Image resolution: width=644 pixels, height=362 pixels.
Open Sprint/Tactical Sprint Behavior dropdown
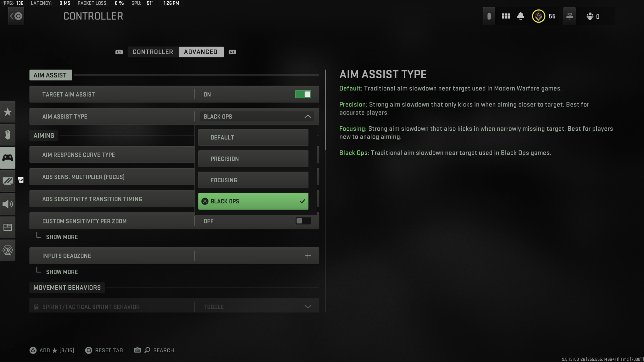308,307
